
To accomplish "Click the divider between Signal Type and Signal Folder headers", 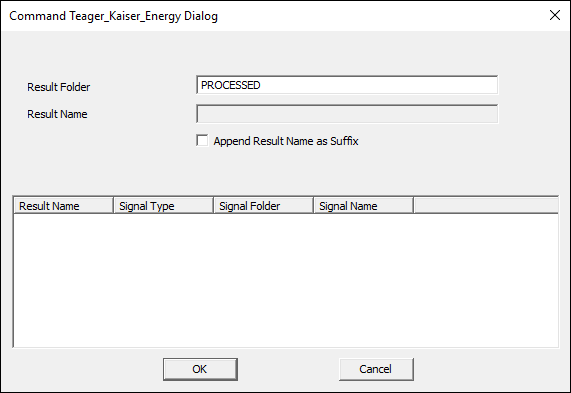I will pos(214,205).
